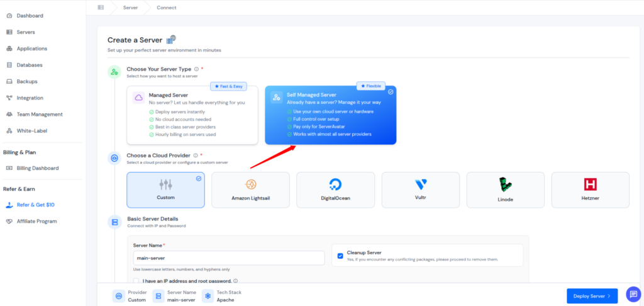644x306 pixels.
Task: Click the Connect breadcrumb
Action: [x=166, y=8]
